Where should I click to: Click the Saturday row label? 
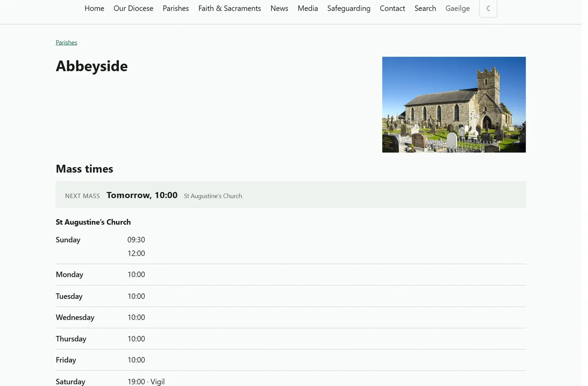pyautogui.click(x=71, y=382)
